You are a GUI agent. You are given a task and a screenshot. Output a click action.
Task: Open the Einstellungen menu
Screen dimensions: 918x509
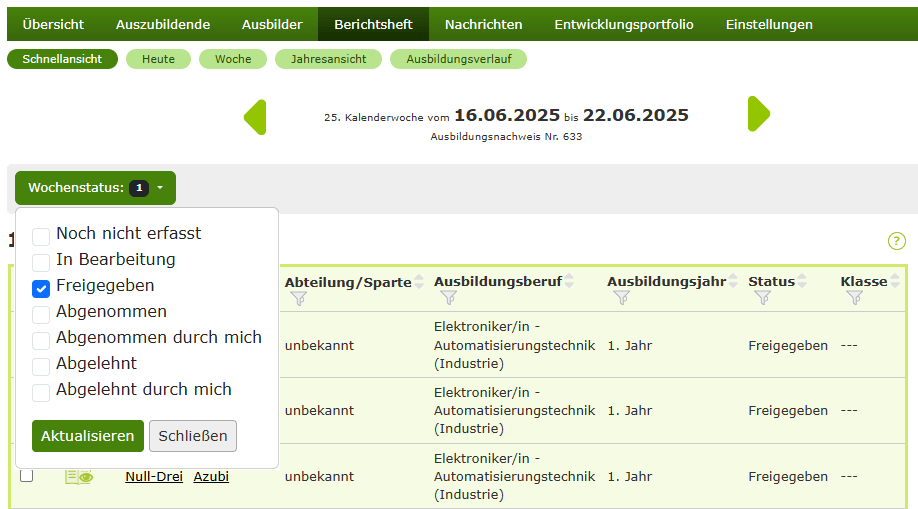(769, 25)
